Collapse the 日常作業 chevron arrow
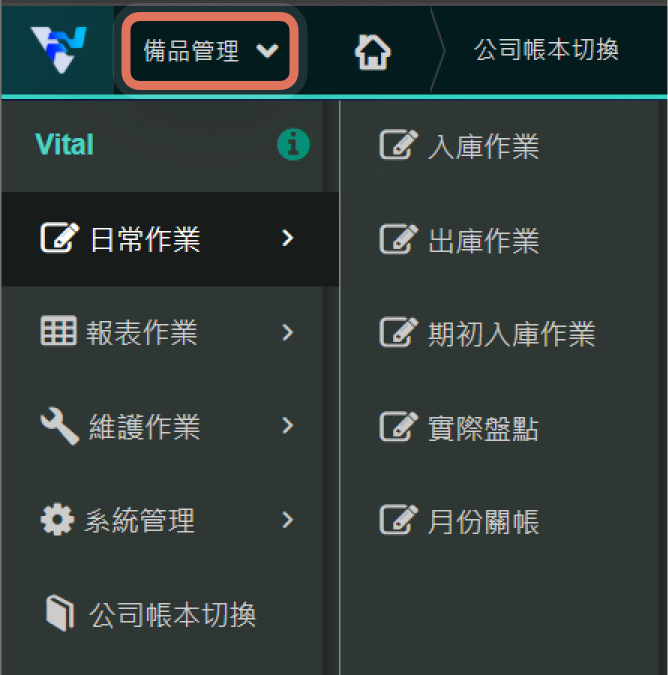Screen dimensions: 668x675 pos(288,239)
